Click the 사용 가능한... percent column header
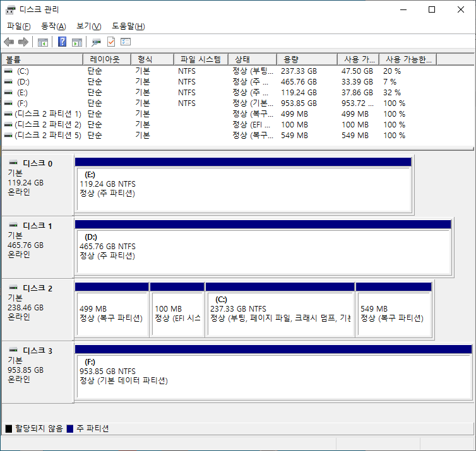Viewport: 476px width, 451px height. point(408,59)
